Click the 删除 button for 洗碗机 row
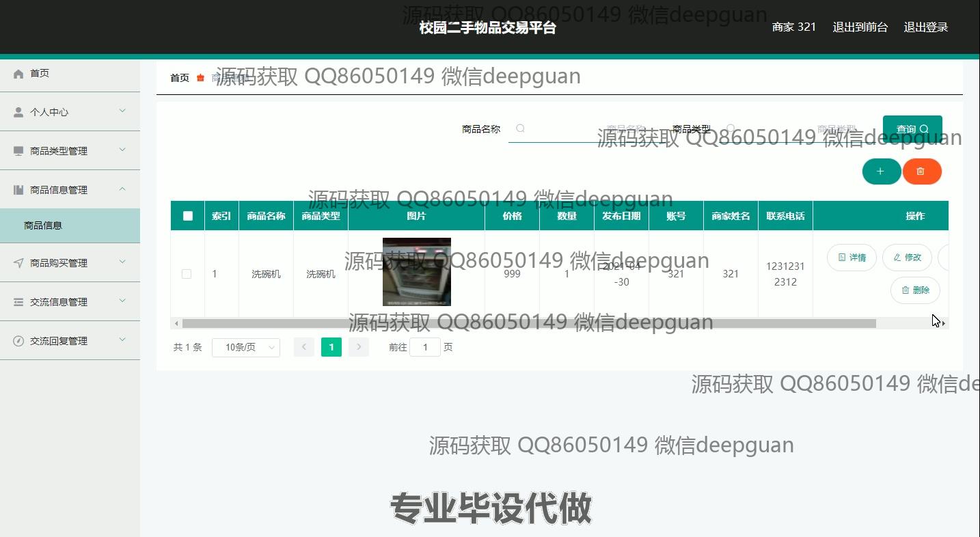Screen dimensions: 980x537 coord(915,290)
